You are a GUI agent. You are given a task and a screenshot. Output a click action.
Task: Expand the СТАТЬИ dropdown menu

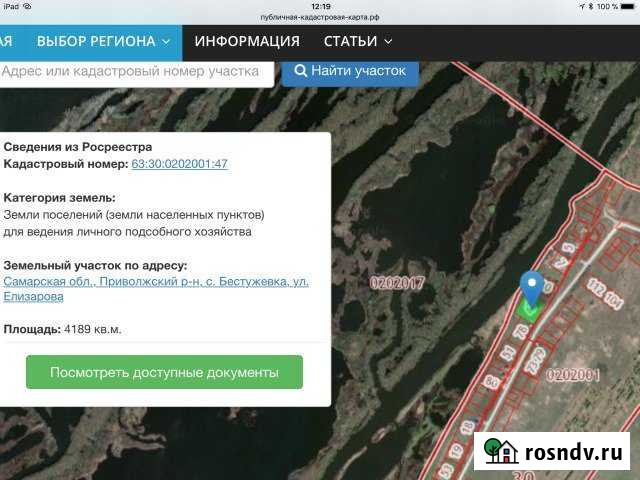358,42
